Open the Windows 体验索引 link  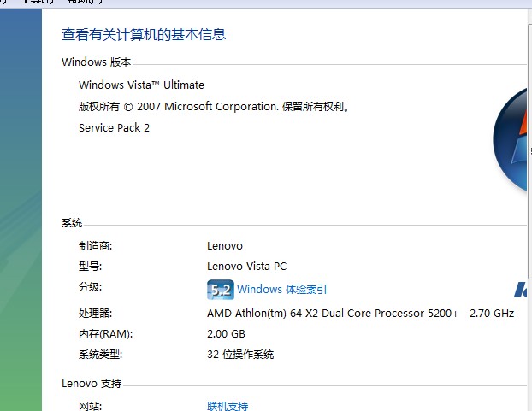click(x=281, y=290)
